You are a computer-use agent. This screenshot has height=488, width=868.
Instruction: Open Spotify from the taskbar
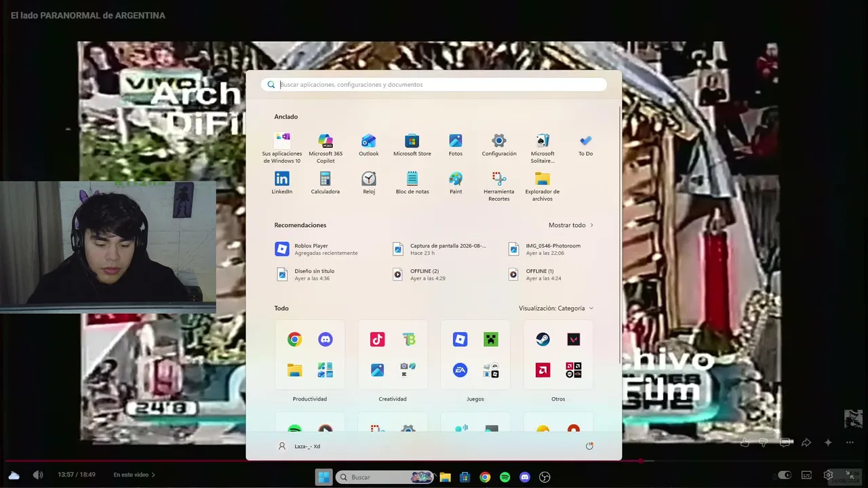pos(505,477)
